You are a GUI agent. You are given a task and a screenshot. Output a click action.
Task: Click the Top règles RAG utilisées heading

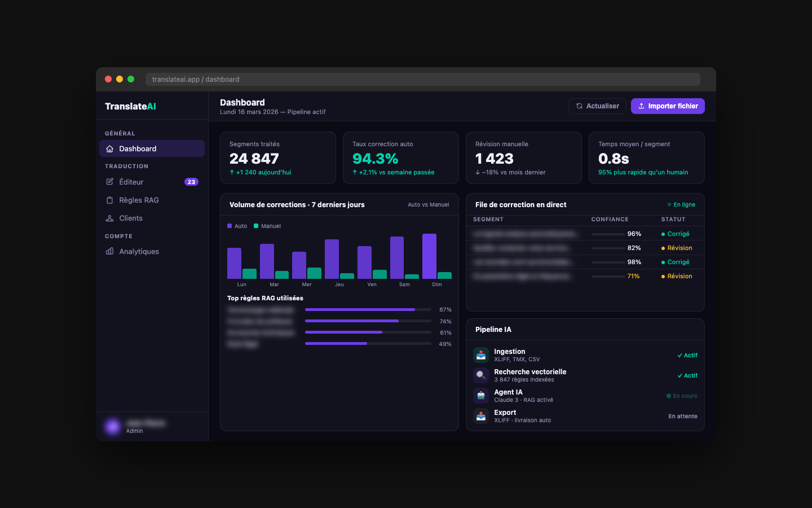click(265, 298)
